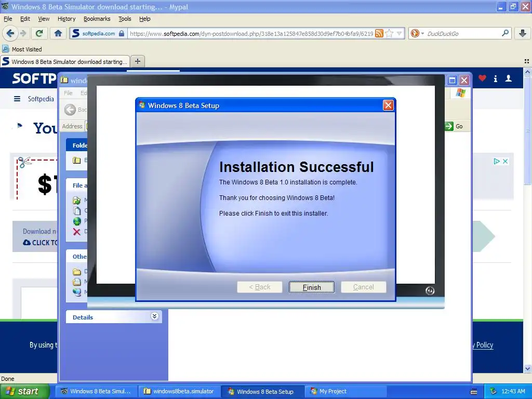Click the Softpedia info icon
The height and width of the screenshot is (399, 532).
click(495, 79)
